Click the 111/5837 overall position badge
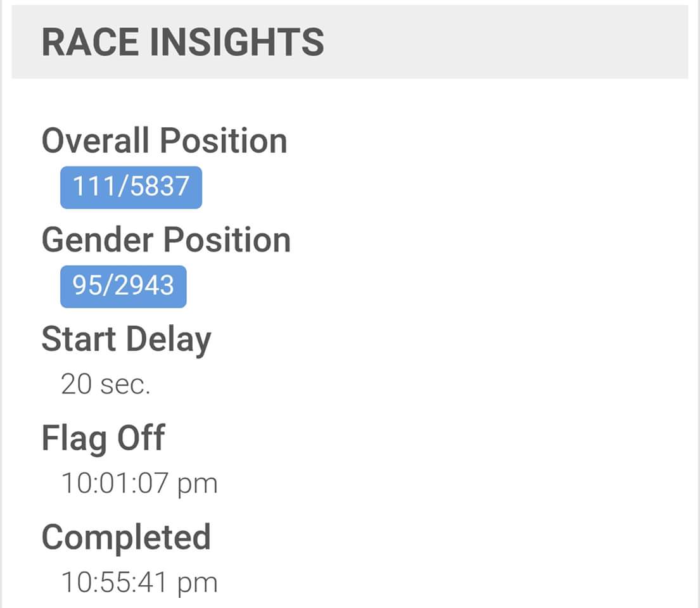 tap(131, 187)
